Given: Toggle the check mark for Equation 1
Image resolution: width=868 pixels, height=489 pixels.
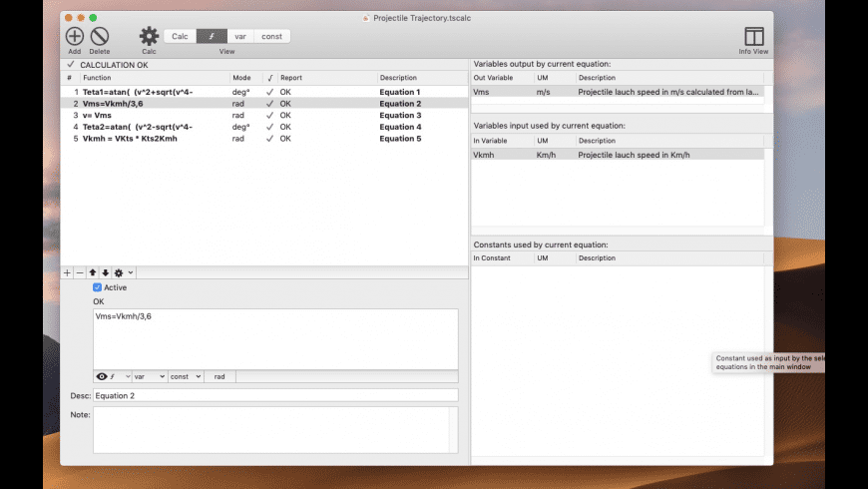Looking at the screenshot, I should point(269,92).
